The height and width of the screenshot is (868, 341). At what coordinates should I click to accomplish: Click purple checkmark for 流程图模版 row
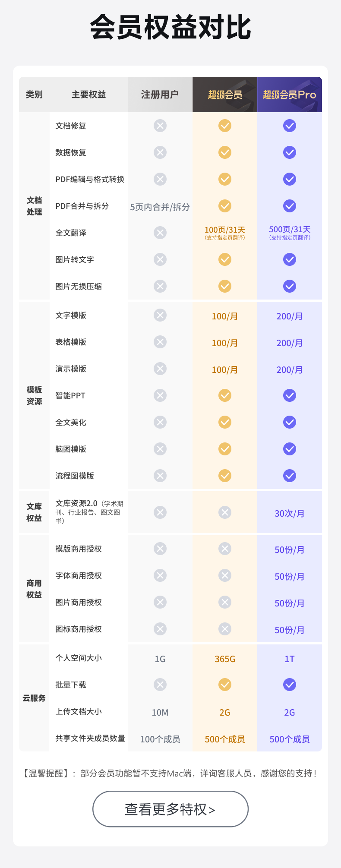(x=290, y=476)
